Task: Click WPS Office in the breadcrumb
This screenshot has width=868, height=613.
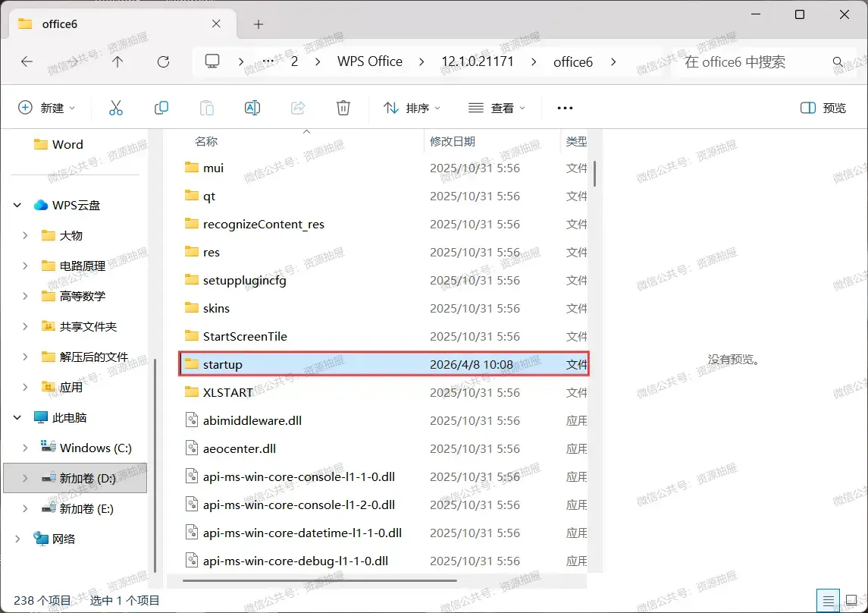Action: tap(370, 61)
